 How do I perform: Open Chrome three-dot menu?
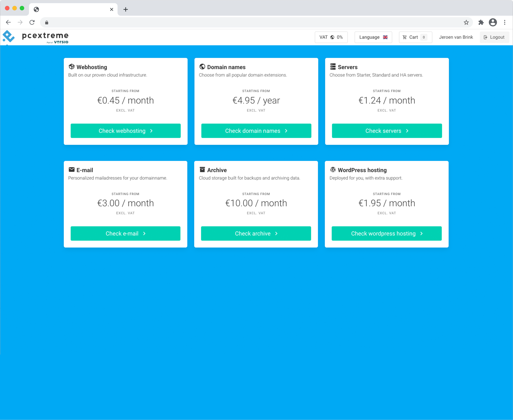coord(505,23)
